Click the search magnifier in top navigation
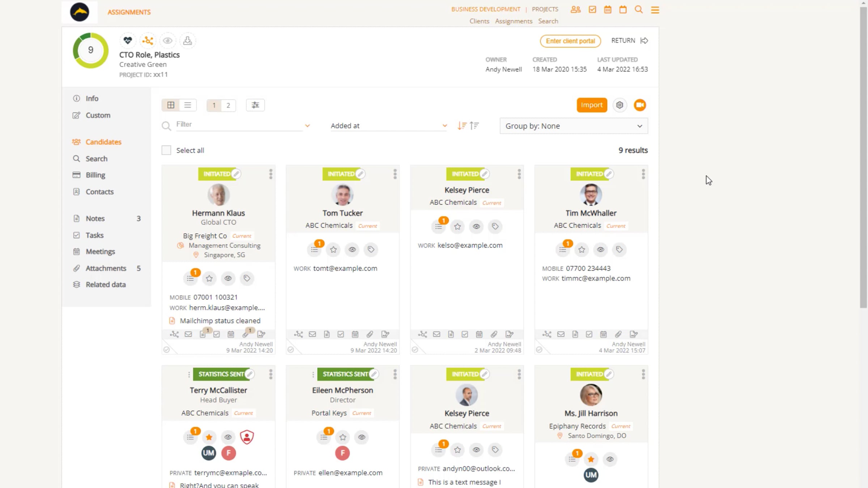Image resolution: width=868 pixels, height=488 pixels. point(639,10)
